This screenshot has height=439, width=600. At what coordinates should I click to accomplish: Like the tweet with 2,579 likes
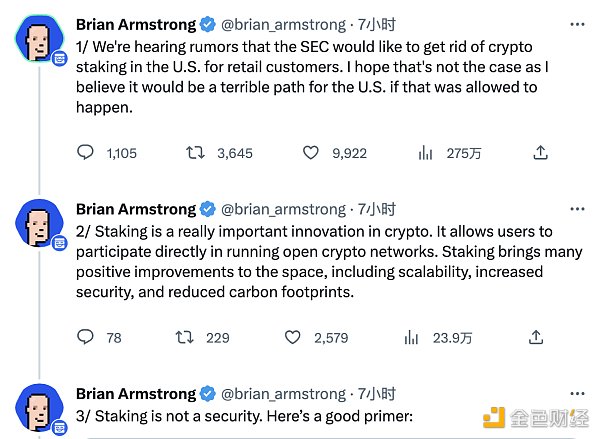(310, 338)
